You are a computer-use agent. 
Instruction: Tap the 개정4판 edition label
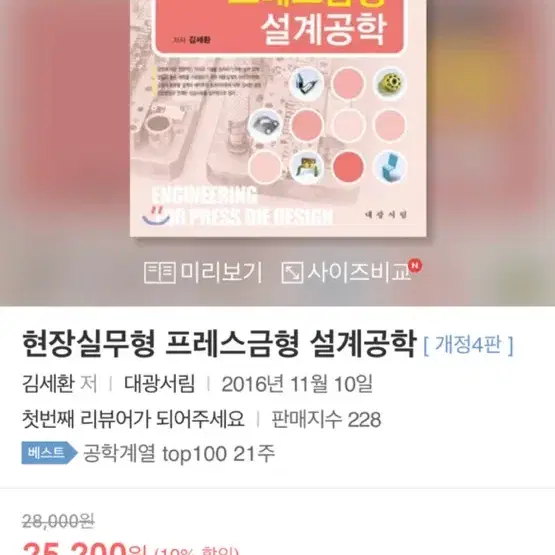[x=468, y=345]
